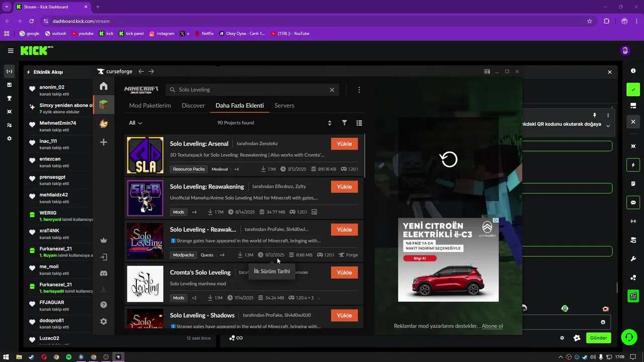This screenshot has height=362, width=644.
Task: Click the stream broadcast icon in Kick left sidebar
Action: [x=9, y=71]
